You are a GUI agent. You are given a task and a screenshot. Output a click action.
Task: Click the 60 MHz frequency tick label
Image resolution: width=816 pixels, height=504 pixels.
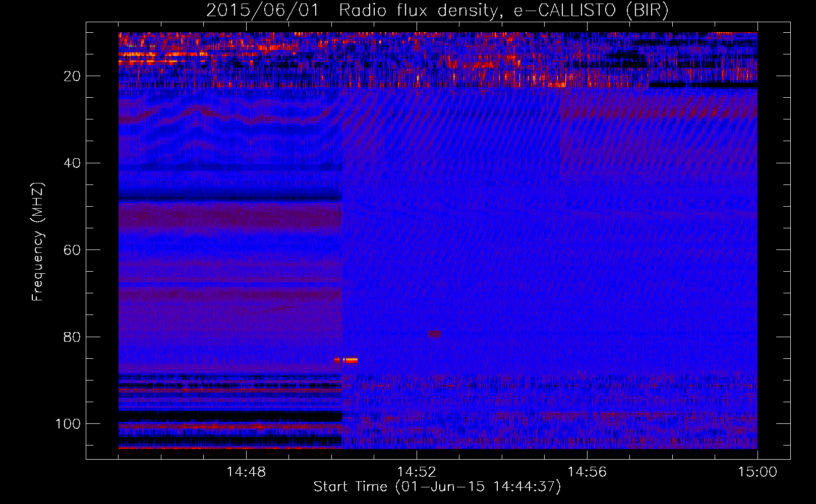coord(72,250)
